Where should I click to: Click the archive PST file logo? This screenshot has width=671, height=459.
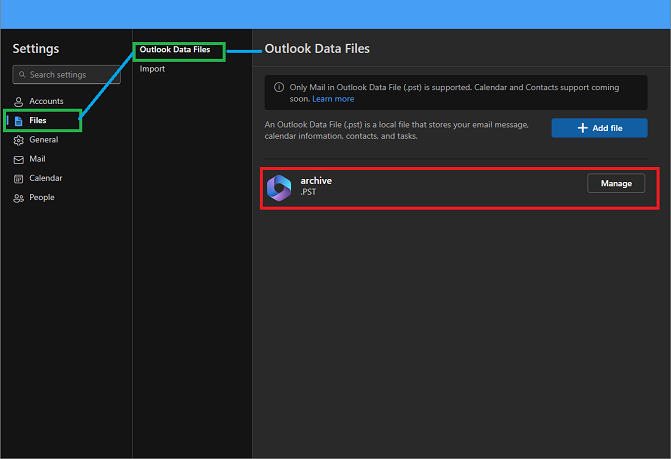pyautogui.click(x=279, y=188)
